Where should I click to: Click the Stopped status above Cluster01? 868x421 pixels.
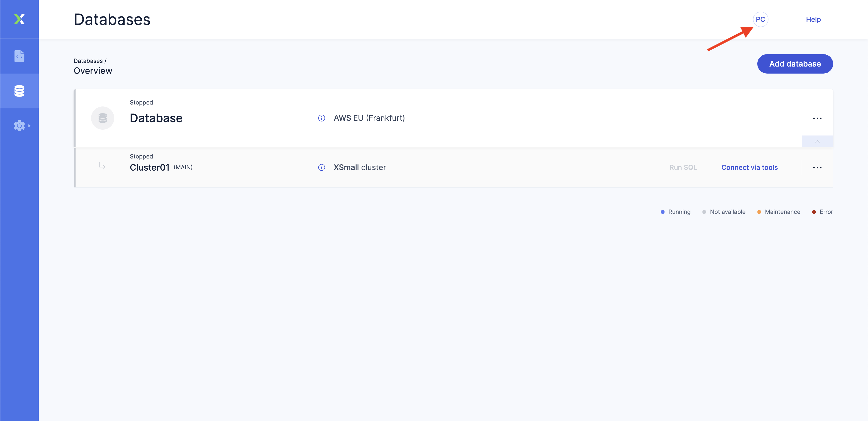141,157
